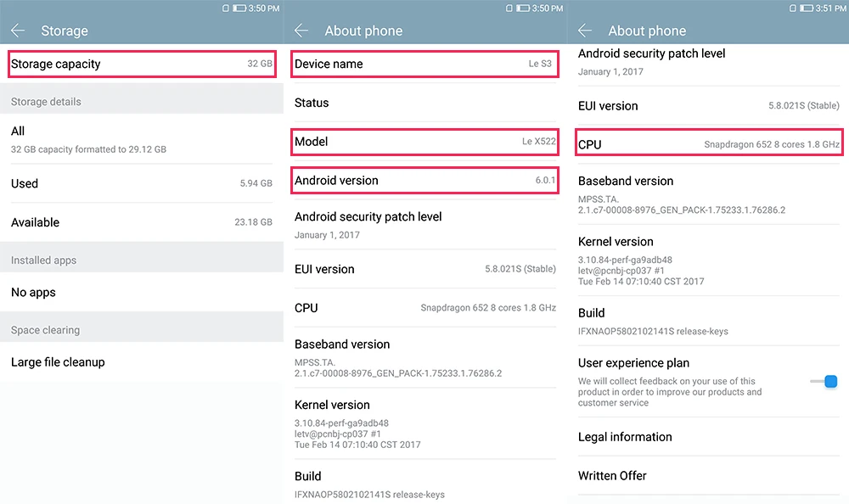Open the Status item
Screen dimensions: 849x504
(x=425, y=103)
